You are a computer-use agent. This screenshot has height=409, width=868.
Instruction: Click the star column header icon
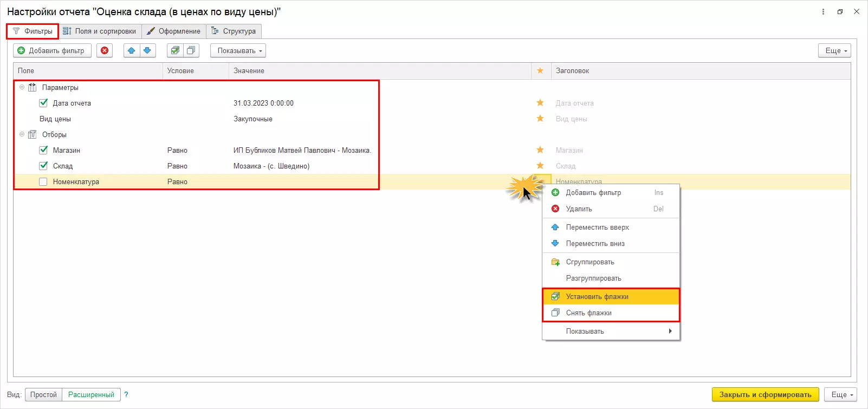click(x=540, y=70)
